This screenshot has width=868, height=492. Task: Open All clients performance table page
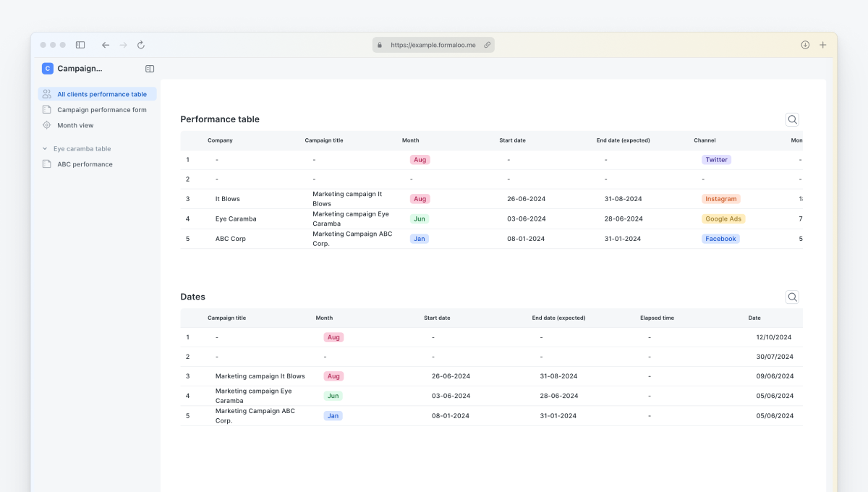click(98, 94)
